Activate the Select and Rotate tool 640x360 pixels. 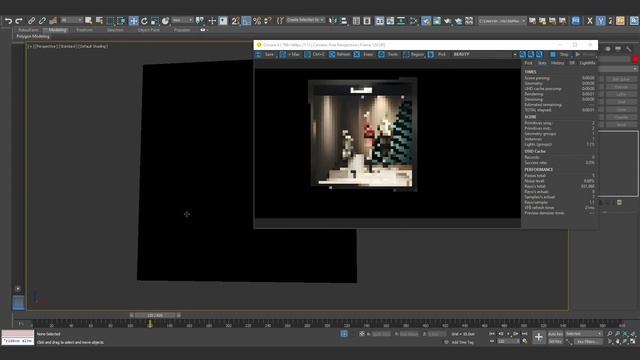pyautogui.click(x=144, y=20)
